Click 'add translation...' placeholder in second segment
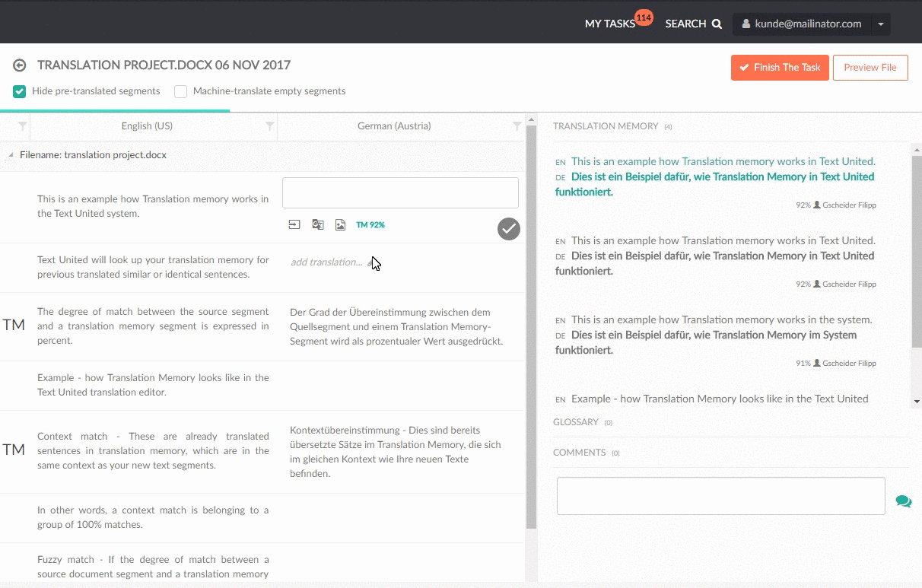The height and width of the screenshot is (588, 922). point(327,262)
